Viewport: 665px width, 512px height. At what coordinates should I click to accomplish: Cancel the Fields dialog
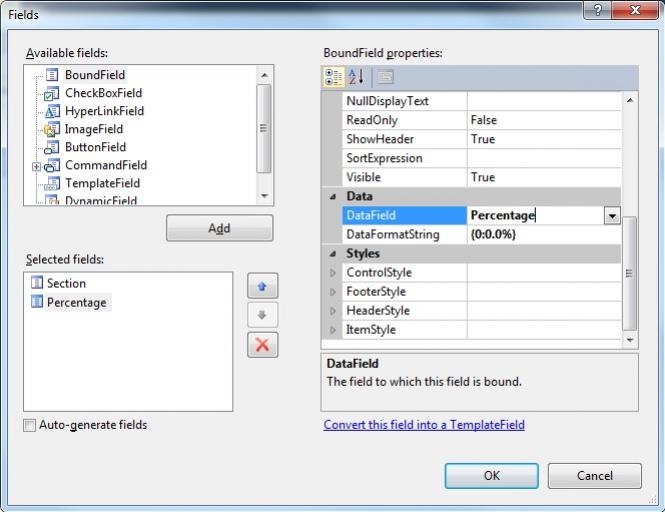click(595, 476)
